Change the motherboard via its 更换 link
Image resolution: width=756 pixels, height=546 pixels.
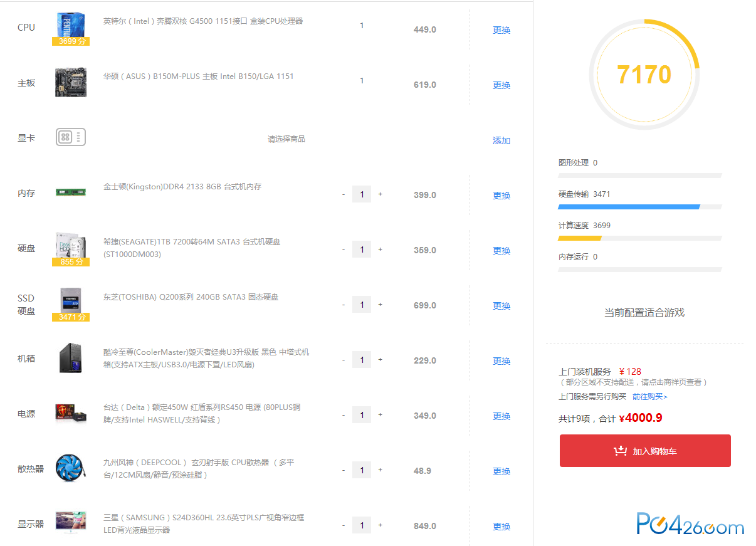coord(501,85)
